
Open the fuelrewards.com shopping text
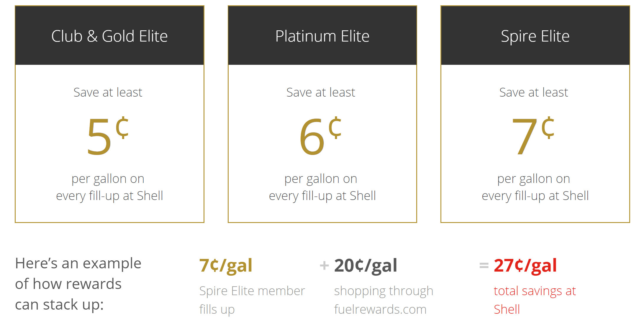point(380,309)
